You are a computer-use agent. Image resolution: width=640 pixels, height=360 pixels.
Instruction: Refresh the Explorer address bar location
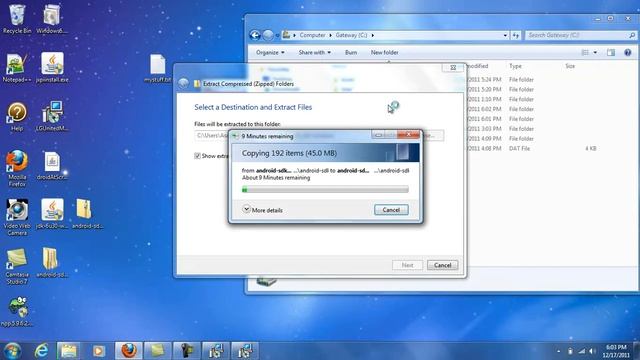516,36
